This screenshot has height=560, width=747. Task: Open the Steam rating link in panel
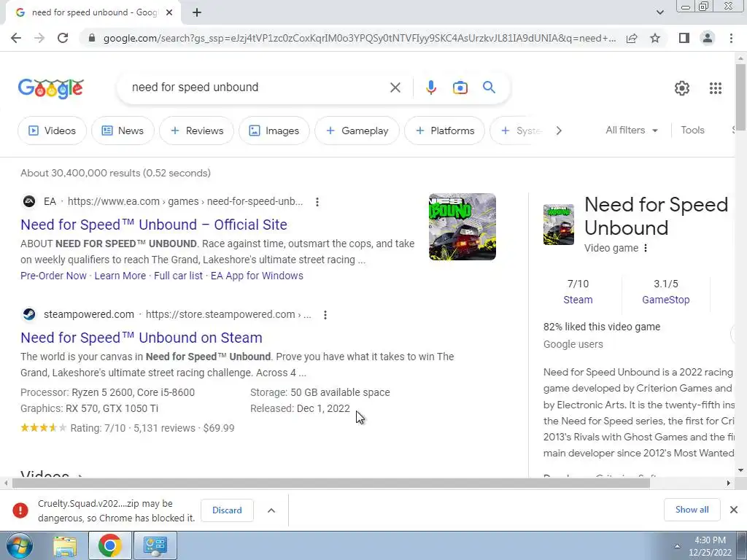point(578,300)
